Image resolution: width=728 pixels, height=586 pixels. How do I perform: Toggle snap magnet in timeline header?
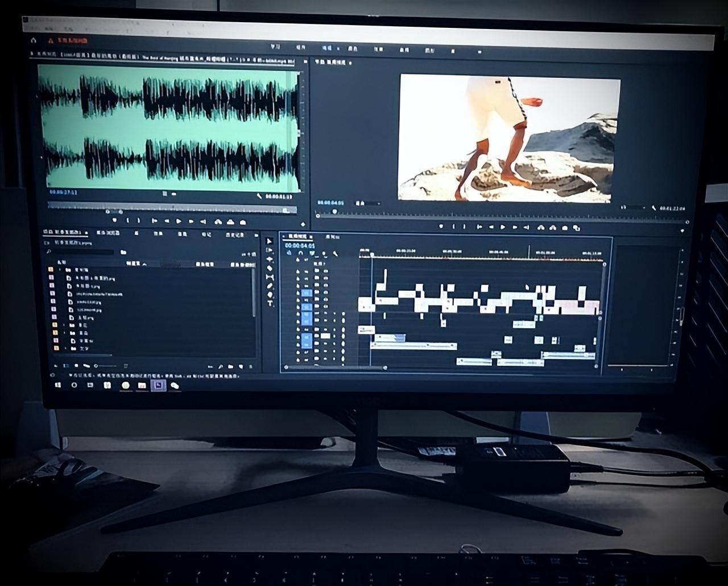[300, 254]
